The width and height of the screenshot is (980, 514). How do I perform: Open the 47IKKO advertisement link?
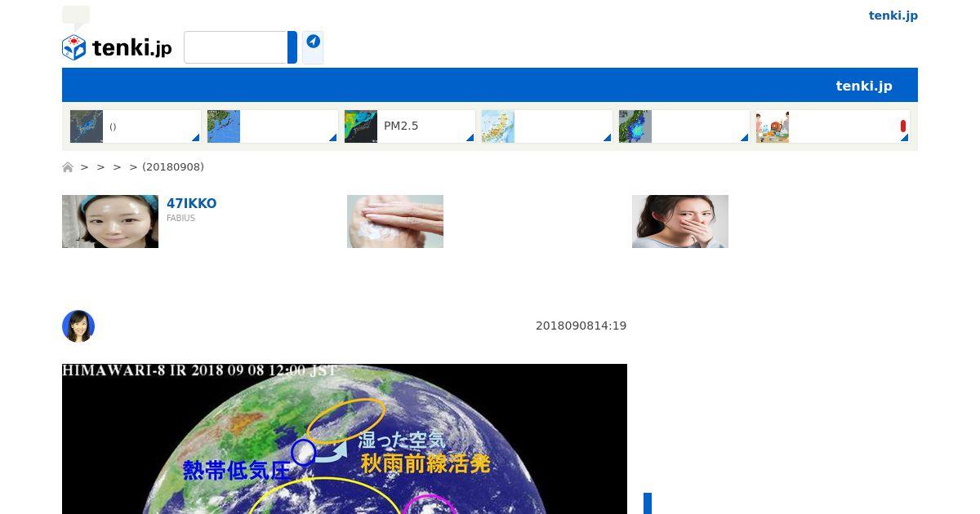pyautogui.click(x=192, y=204)
